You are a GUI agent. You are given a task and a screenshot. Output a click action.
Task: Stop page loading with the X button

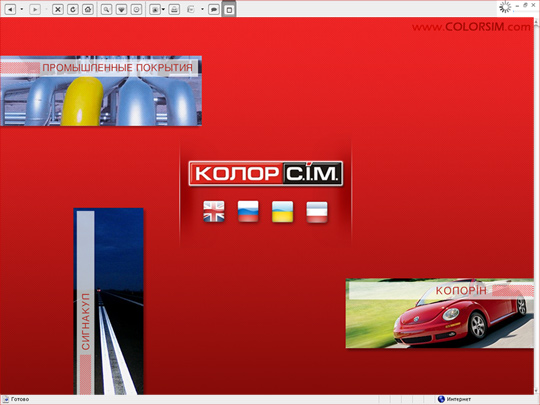[58, 9]
